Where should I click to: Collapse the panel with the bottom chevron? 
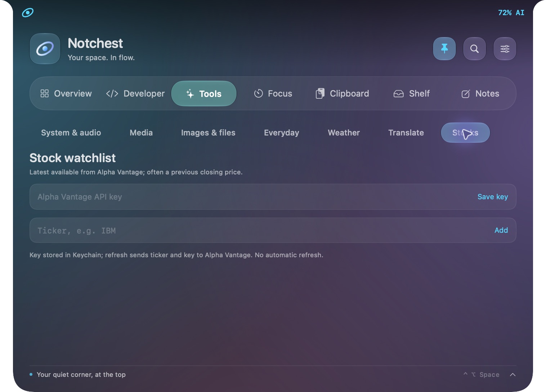click(513, 375)
